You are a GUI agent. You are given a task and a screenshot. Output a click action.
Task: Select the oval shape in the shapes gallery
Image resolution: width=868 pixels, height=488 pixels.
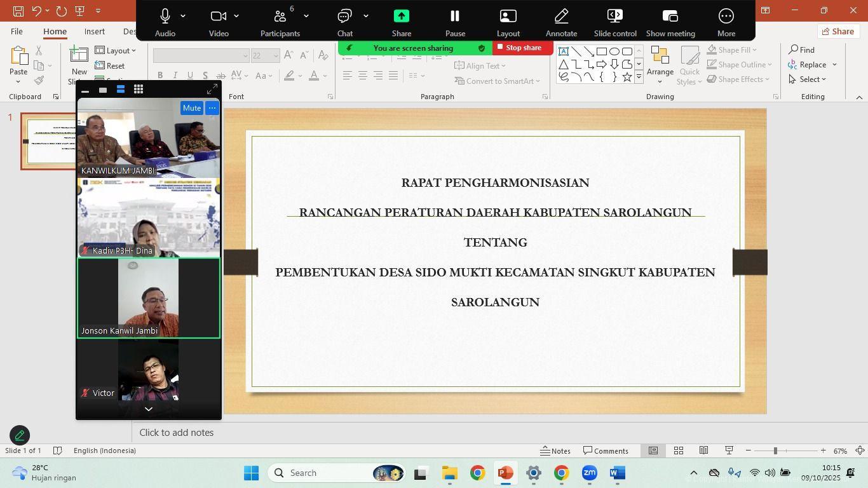coord(614,51)
